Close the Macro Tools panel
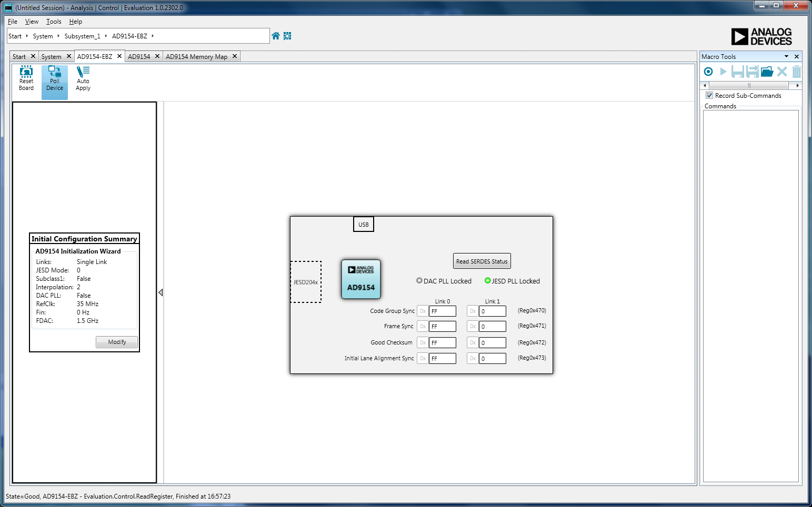This screenshot has width=812, height=507. [797, 56]
